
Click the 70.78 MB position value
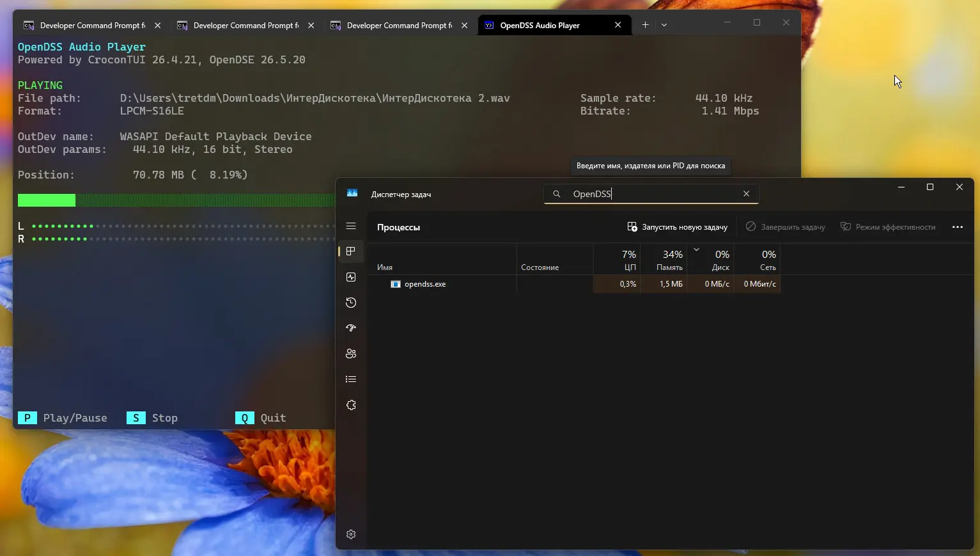pyautogui.click(x=159, y=175)
